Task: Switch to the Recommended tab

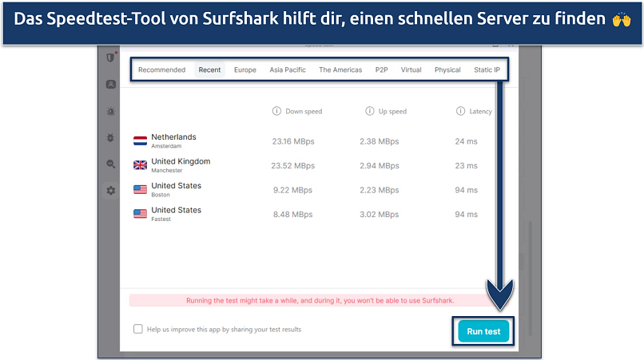Action: coord(161,70)
